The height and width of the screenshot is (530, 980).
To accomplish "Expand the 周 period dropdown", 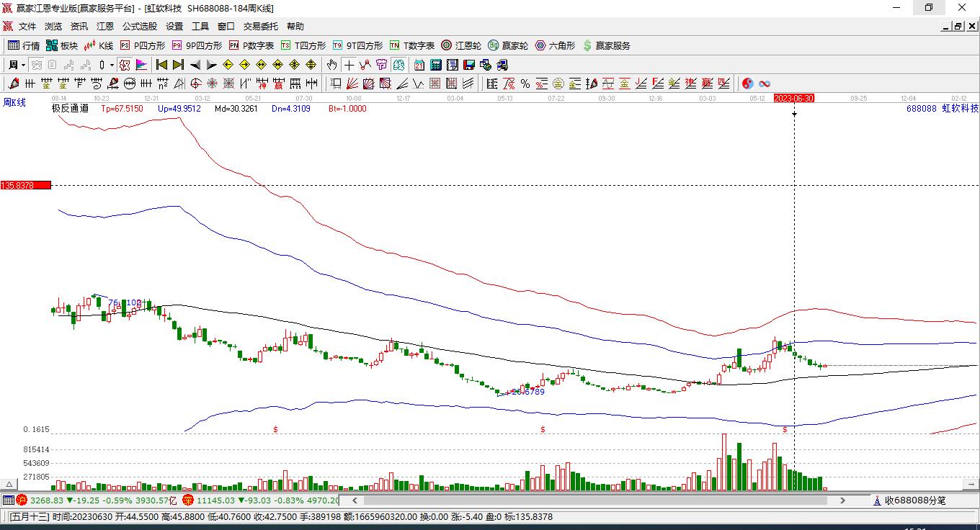I will point(17,65).
